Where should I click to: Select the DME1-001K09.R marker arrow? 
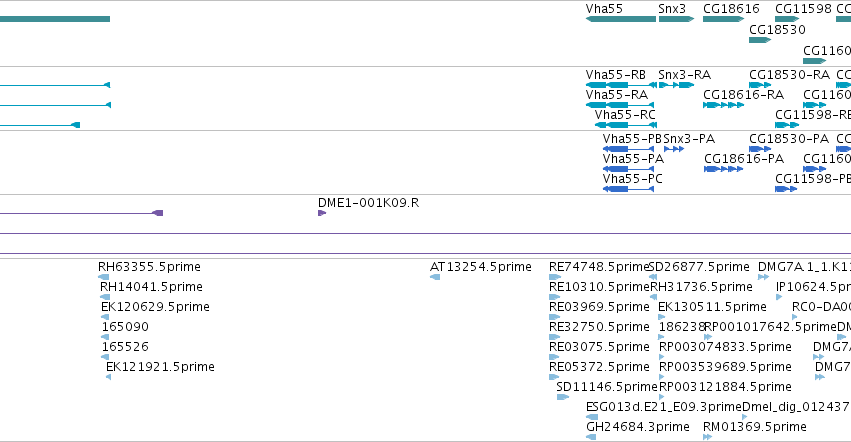pyautogui.click(x=322, y=213)
